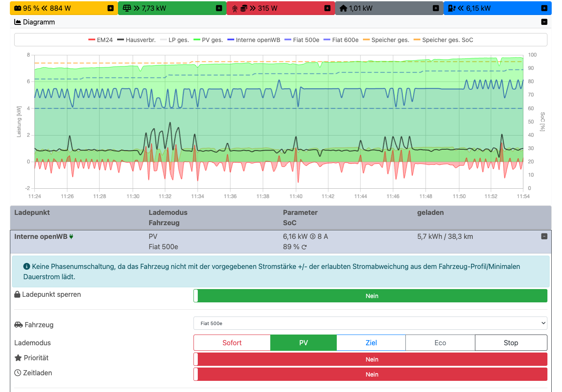Click the green plug icon beside Interne openWB

[x=71, y=236]
